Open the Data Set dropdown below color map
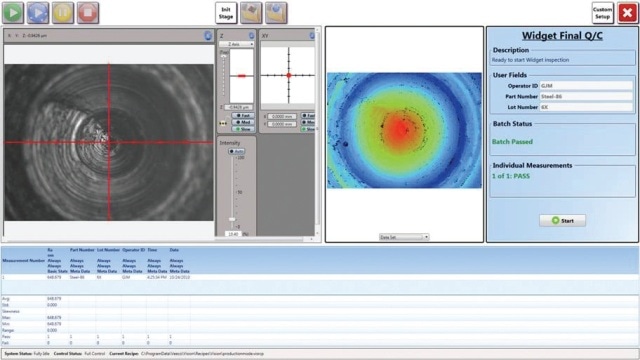 pyautogui.click(x=404, y=237)
